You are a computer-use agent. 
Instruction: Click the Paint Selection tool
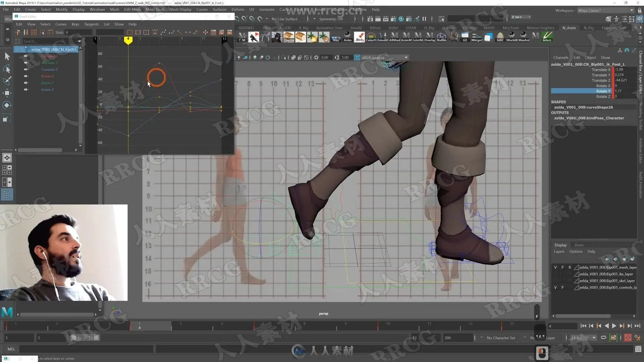click(x=7, y=81)
